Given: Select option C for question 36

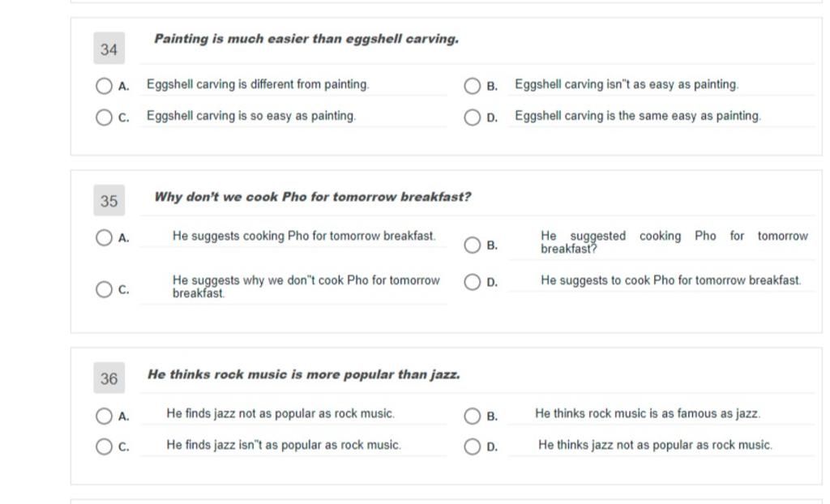Looking at the screenshot, I should 104,446.
